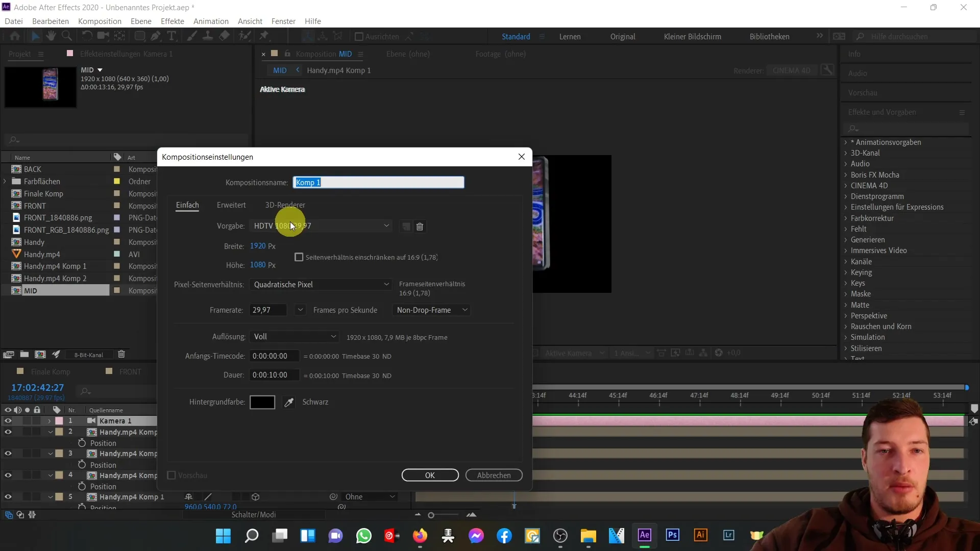Toggle the Vorschau checkbox in dialog

click(171, 475)
